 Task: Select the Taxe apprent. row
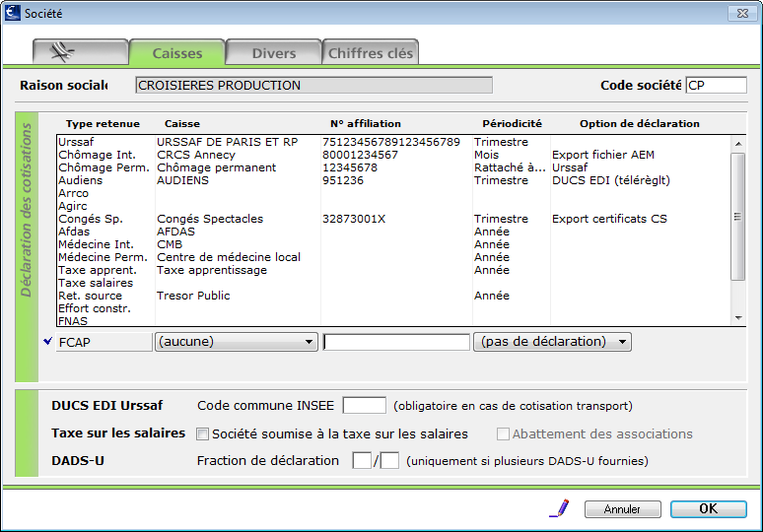pos(393,270)
